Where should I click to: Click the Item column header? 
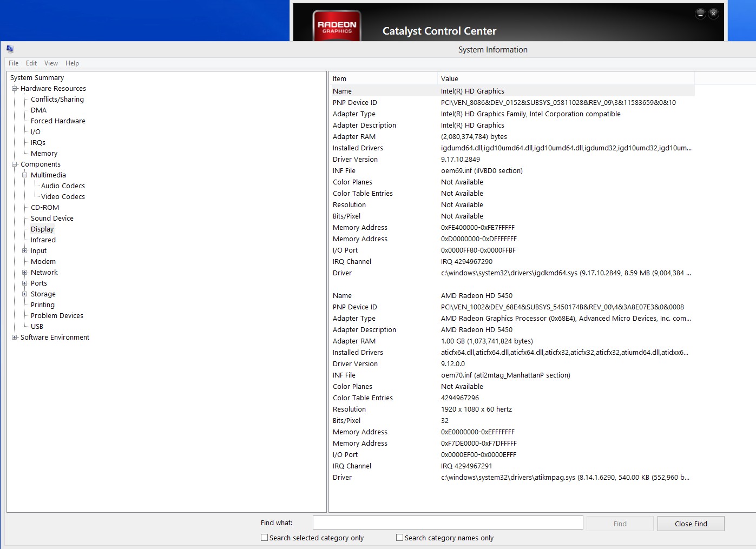click(383, 78)
